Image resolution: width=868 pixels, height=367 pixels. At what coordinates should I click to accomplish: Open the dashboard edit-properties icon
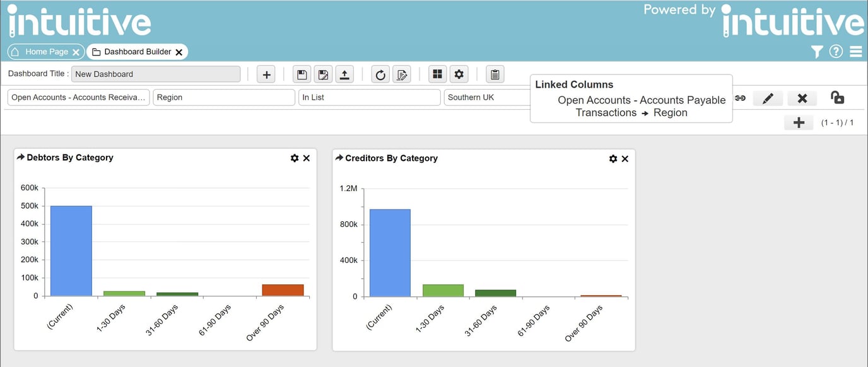click(x=402, y=74)
